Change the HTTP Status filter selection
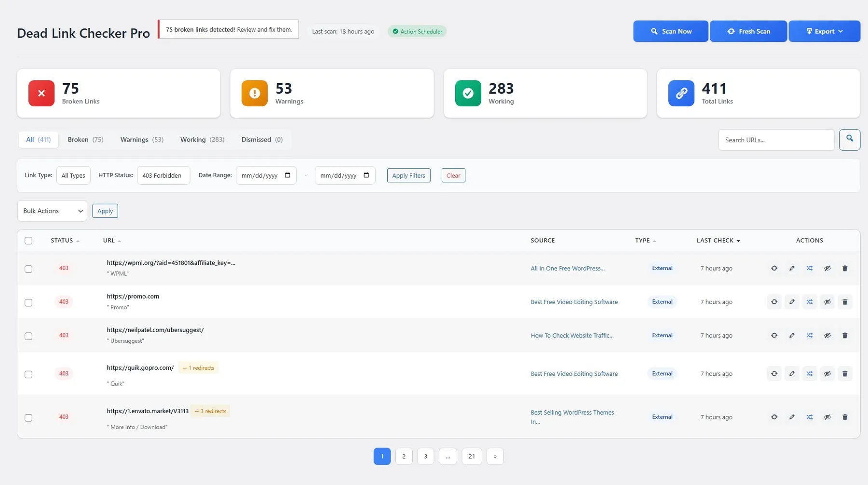Screen dimensions: 868x485 click(163, 175)
